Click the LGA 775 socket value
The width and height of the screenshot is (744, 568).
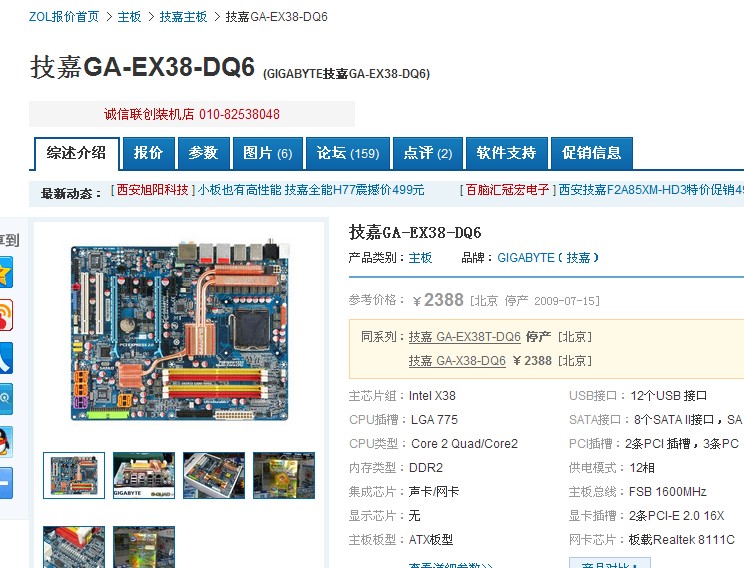[x=434, y=420]
